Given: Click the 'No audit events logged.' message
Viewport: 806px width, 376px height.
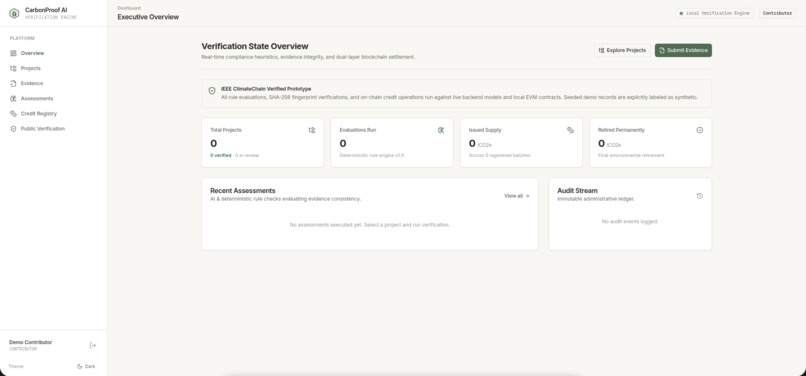Looking at the screenshot, I should [630, 222].
